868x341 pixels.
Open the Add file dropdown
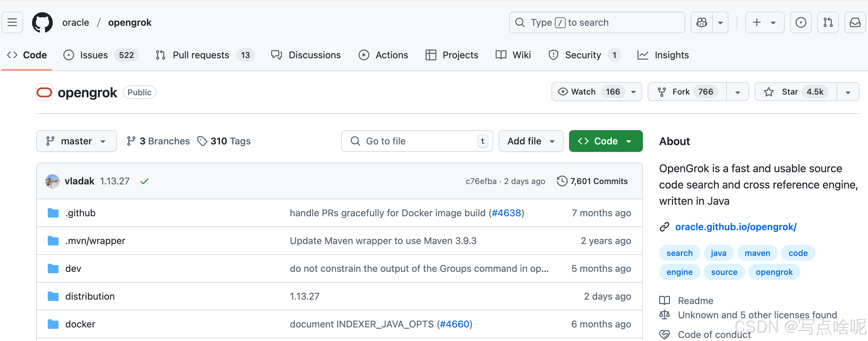coord(531,141)
